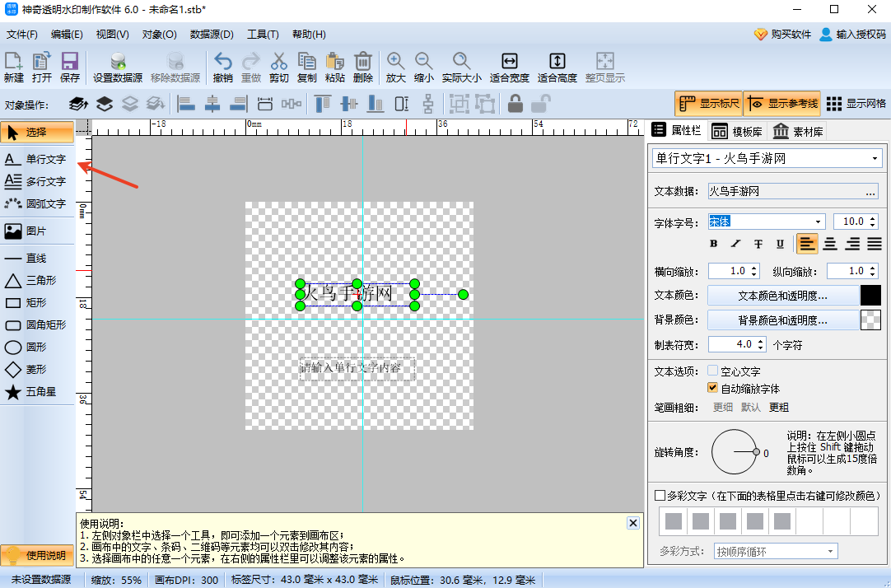Viewport: 891px width, 588px height.
Task: Click 适合宽度 fit width icon
Action: (509, 68)
